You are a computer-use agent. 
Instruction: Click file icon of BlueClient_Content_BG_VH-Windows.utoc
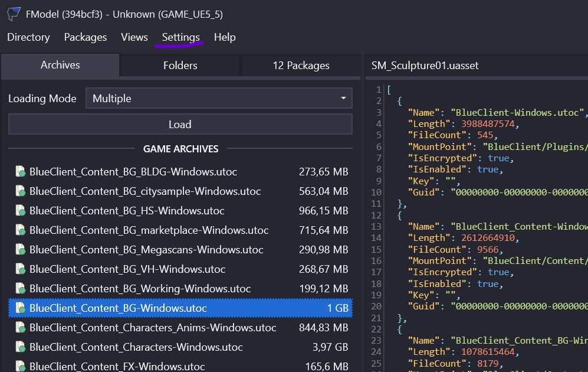[x=20, y=269]
